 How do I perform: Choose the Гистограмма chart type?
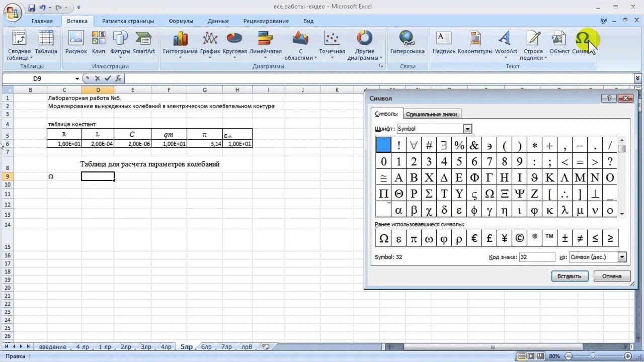(x=180, y=45)
